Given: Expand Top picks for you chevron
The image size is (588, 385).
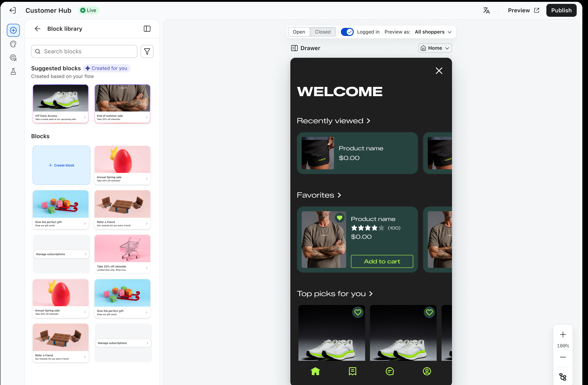Looking at the screenshot, I should [371, 294].
